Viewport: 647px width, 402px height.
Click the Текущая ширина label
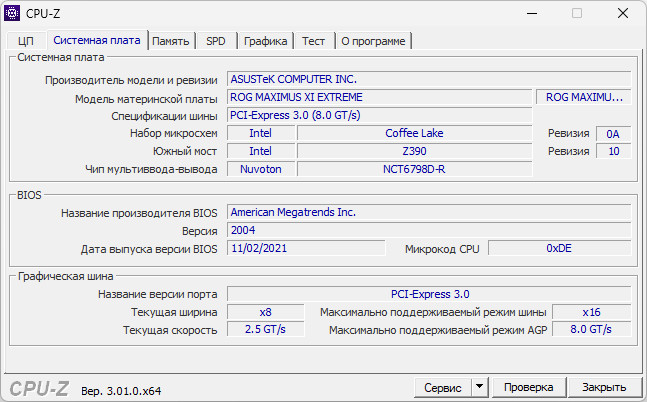tap(174, 312)
